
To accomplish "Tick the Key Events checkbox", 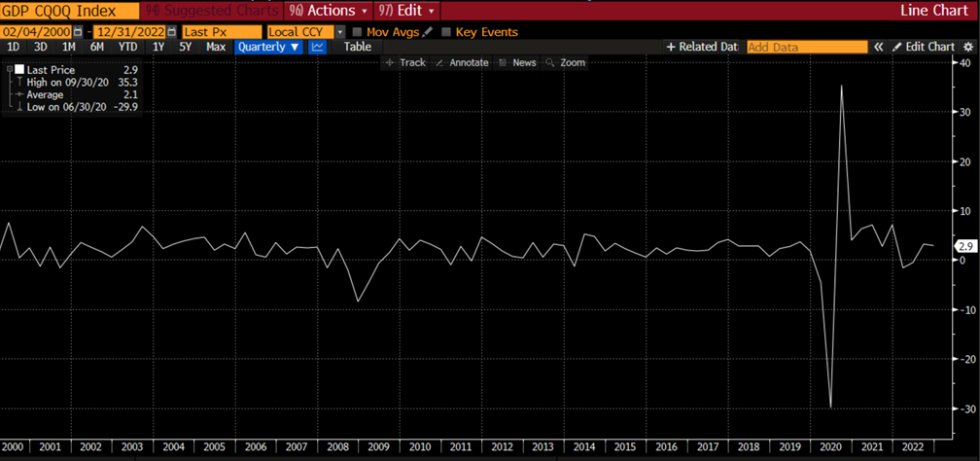I will (446, 32).
